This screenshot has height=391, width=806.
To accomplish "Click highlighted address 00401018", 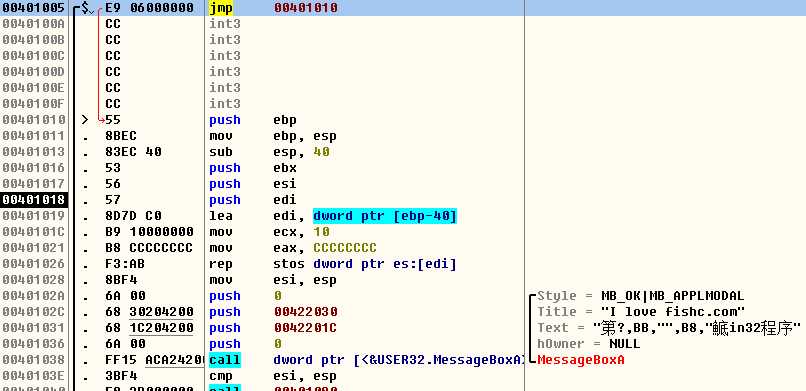I will (33, 200).
